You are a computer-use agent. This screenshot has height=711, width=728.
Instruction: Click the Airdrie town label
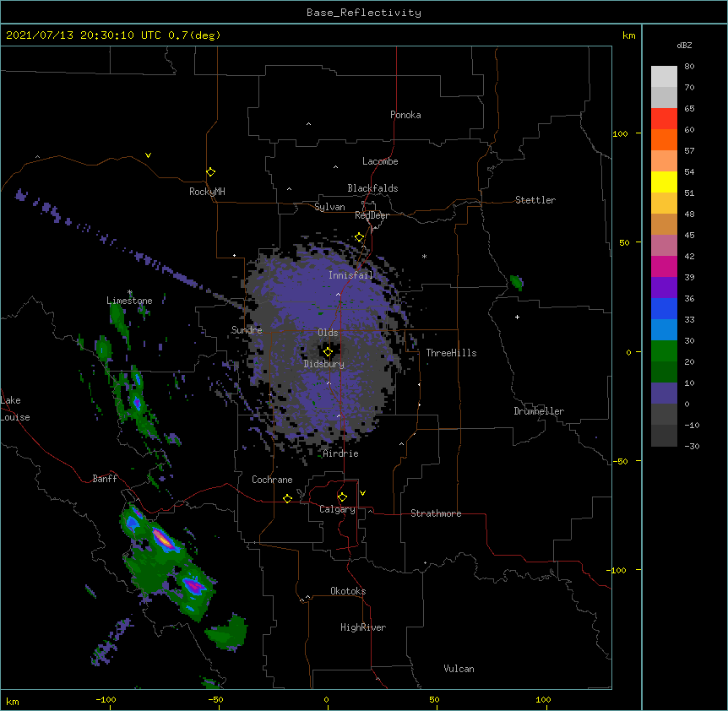pyautogui.click(x=341, y=453)
